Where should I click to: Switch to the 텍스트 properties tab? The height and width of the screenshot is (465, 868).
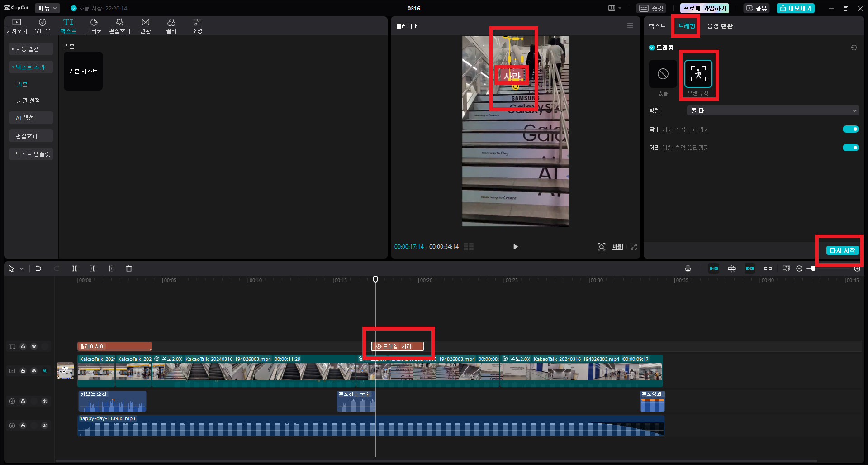(657, 26)
